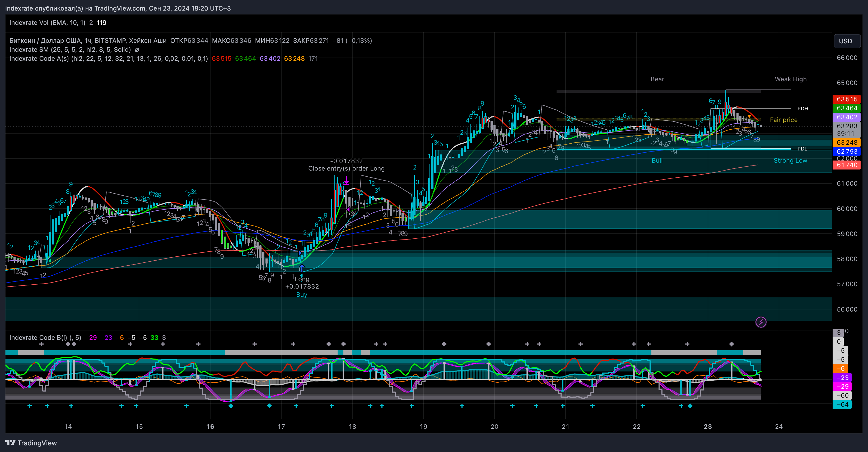Screen dimensions: 868x452
Task: Click the Strong Low label
Action: click(790, 161)
